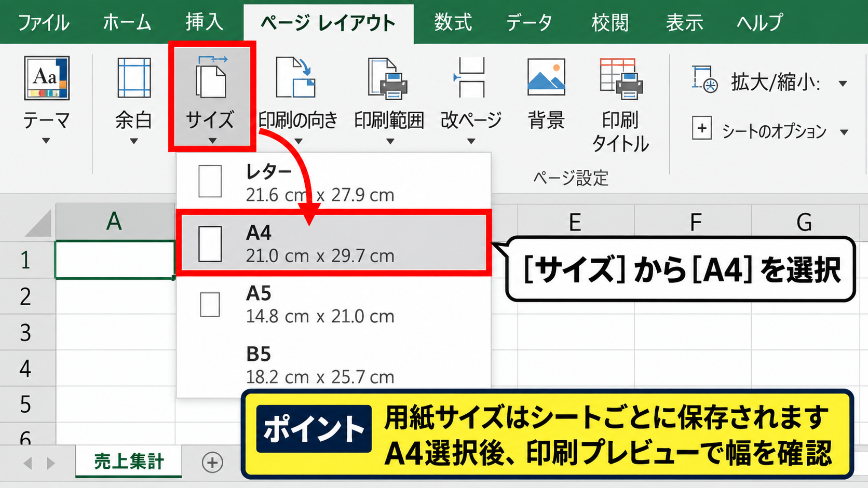Expand the シートのオプション dropdown arrow
This screenshot has width=868, height=488.
(x=844, y=132)
